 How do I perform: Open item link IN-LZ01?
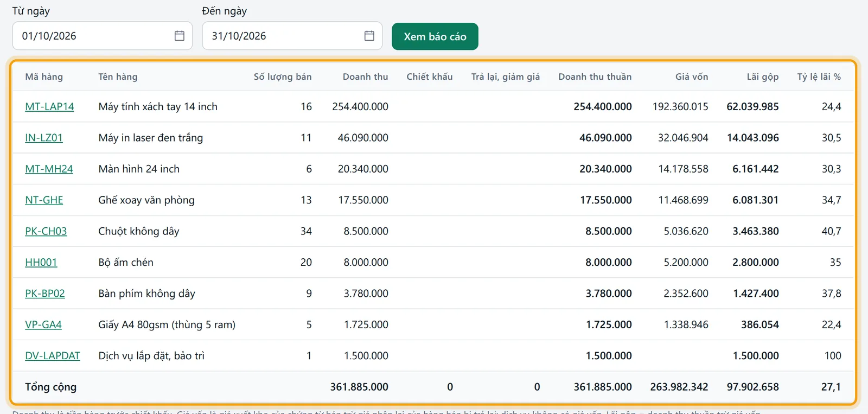(x=44, y=138)
